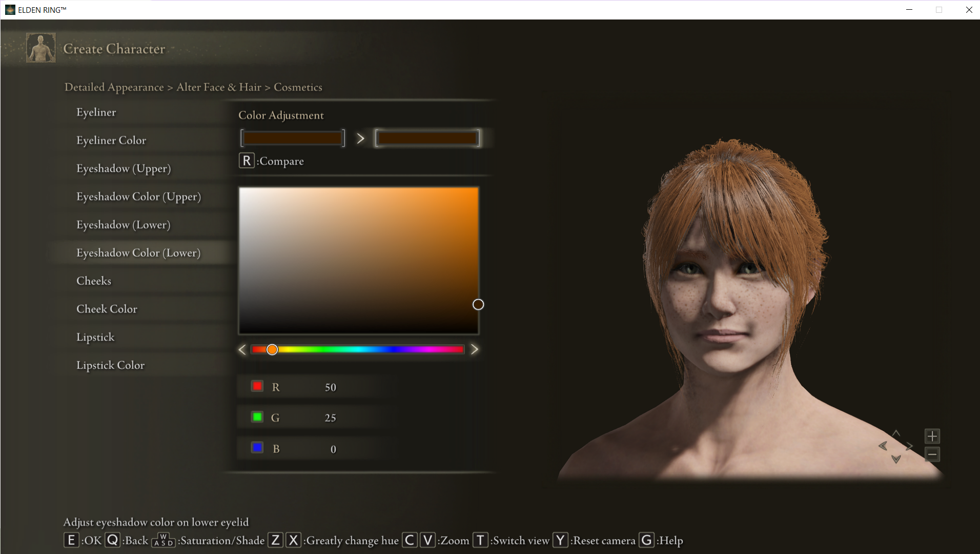This screenshot has height=554, width=980.
Task: Click the left arrow of the hue slider
Action: (242, 349)
